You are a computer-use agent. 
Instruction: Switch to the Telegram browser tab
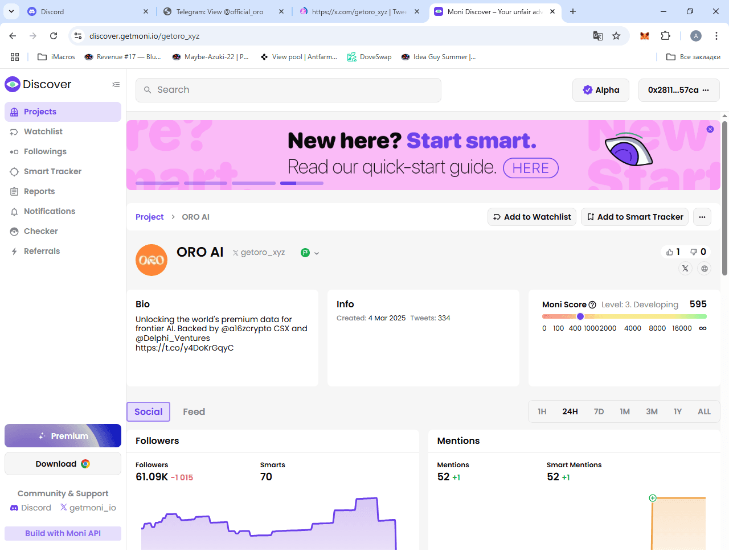point(224,11)
